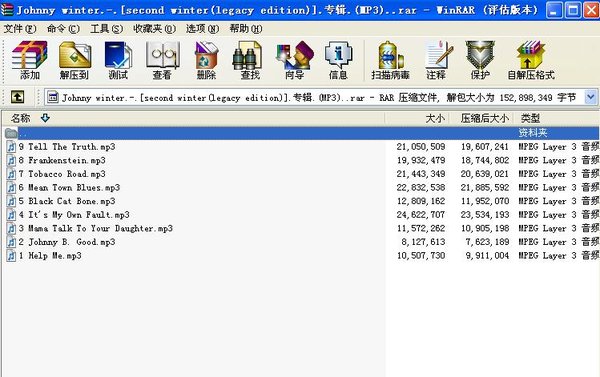Screen dimensions: 600x377
Task: Click size value 24,622,707
Action: click(x=421, y=215)
